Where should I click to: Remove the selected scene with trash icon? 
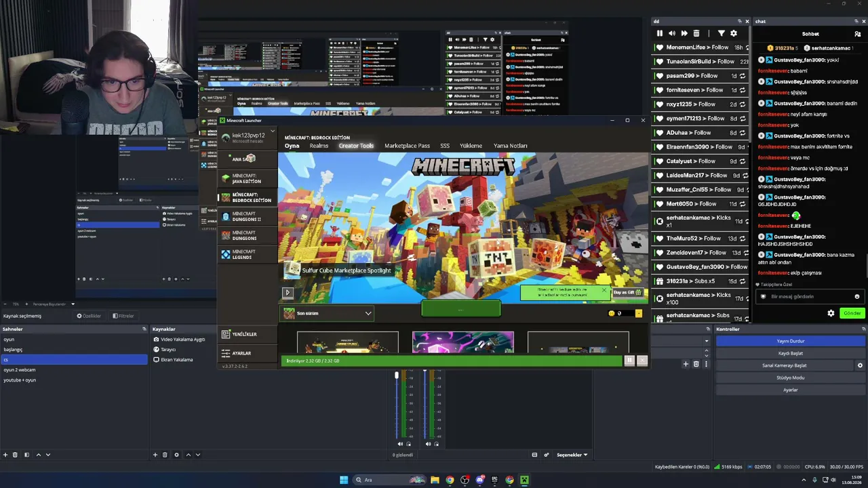tap(16, 455)
